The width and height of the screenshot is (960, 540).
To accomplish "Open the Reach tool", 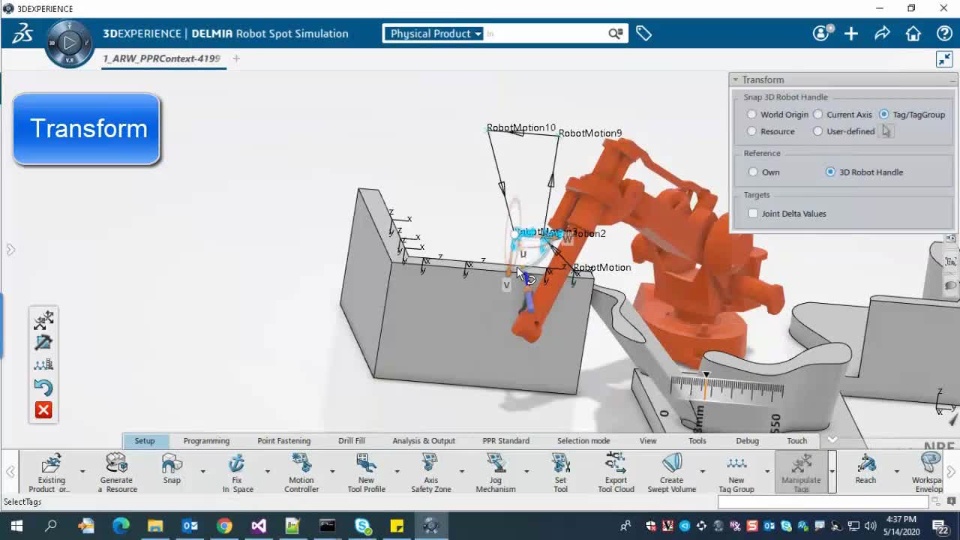I will click(x=865, y=470).
